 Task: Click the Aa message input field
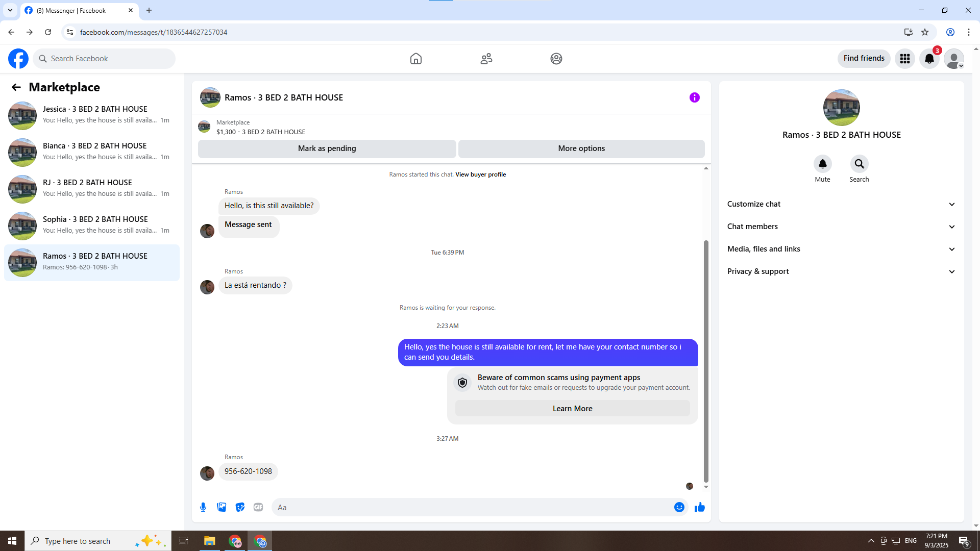pyautogui.click(x=472, y=507)
